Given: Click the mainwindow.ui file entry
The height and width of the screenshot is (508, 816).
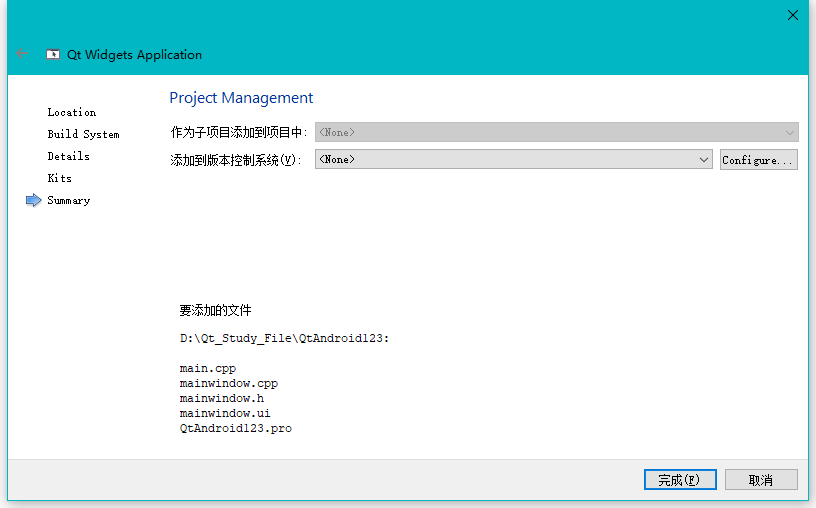Looking at the screenshot, I should click(x=225, y=413).
